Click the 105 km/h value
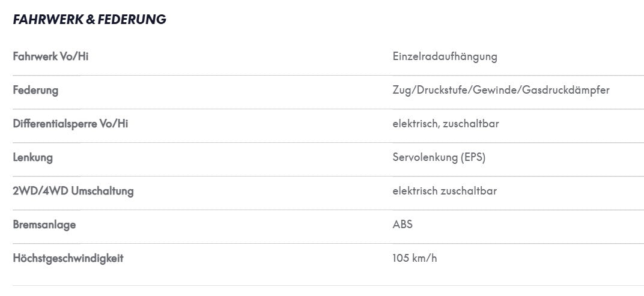The image size is (644, 296). point(415,259)
